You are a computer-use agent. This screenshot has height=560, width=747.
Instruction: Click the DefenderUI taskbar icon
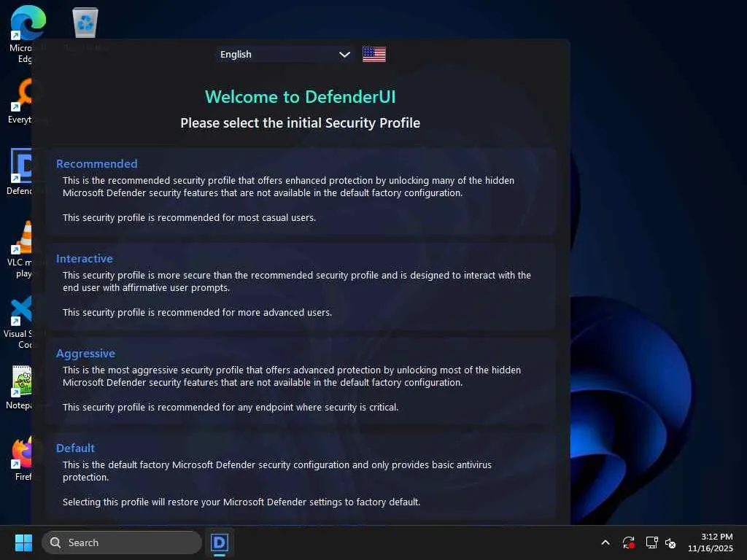coord(220,542)
